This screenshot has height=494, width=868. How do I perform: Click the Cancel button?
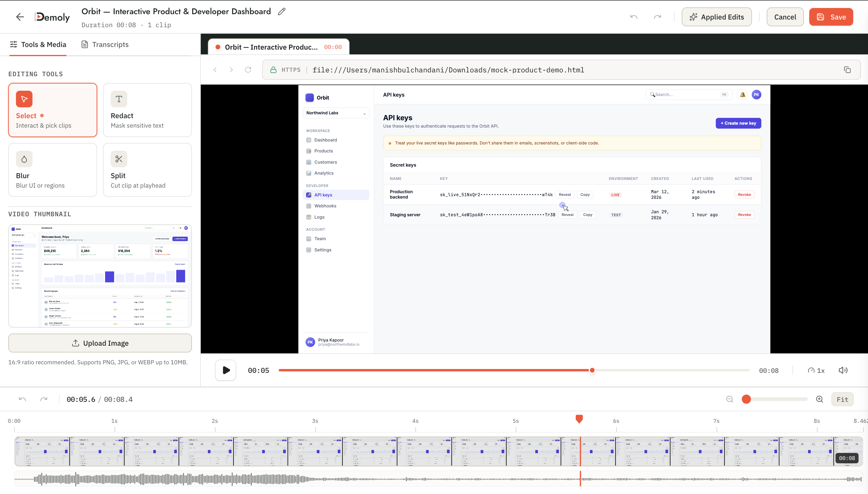click(785, 17)
